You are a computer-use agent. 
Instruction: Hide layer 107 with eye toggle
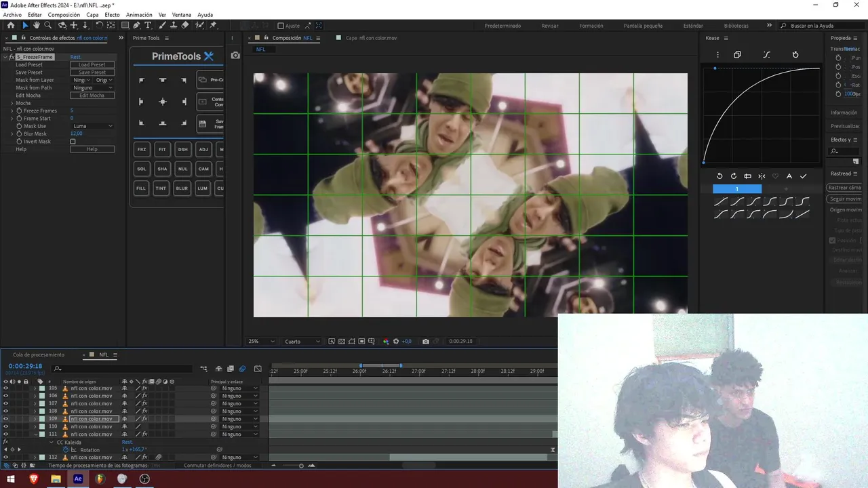tap(5, 404)
